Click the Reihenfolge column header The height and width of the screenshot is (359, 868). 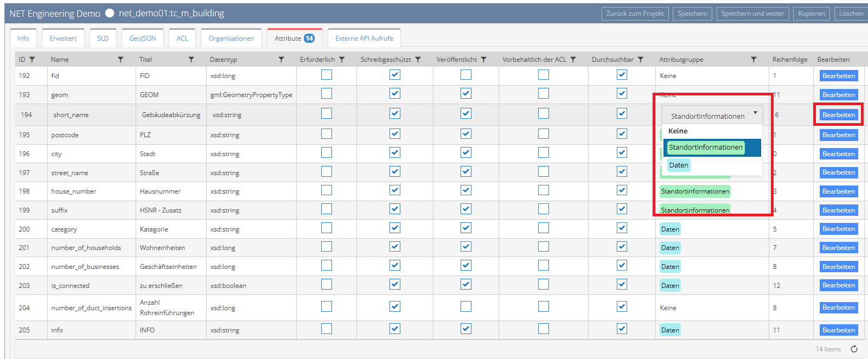[790, 60]
